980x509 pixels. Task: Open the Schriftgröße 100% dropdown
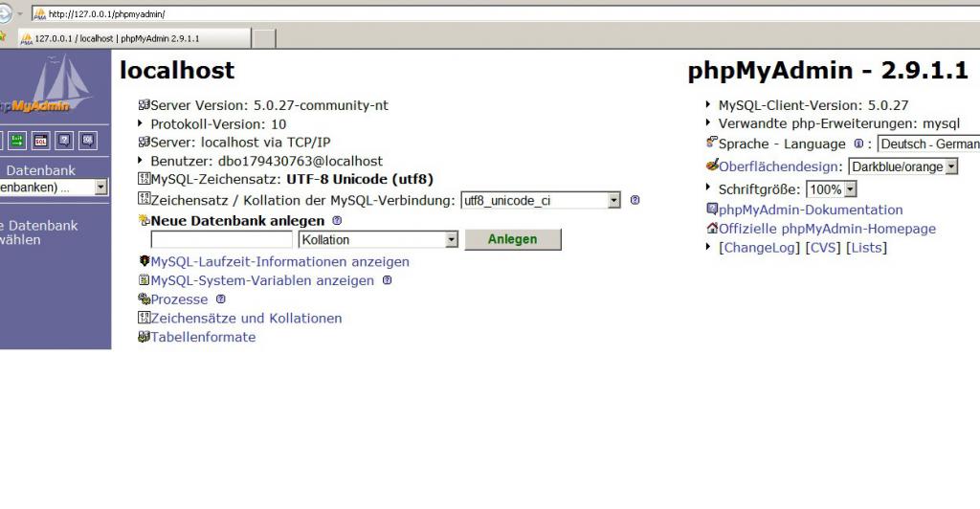pos(832,189)
